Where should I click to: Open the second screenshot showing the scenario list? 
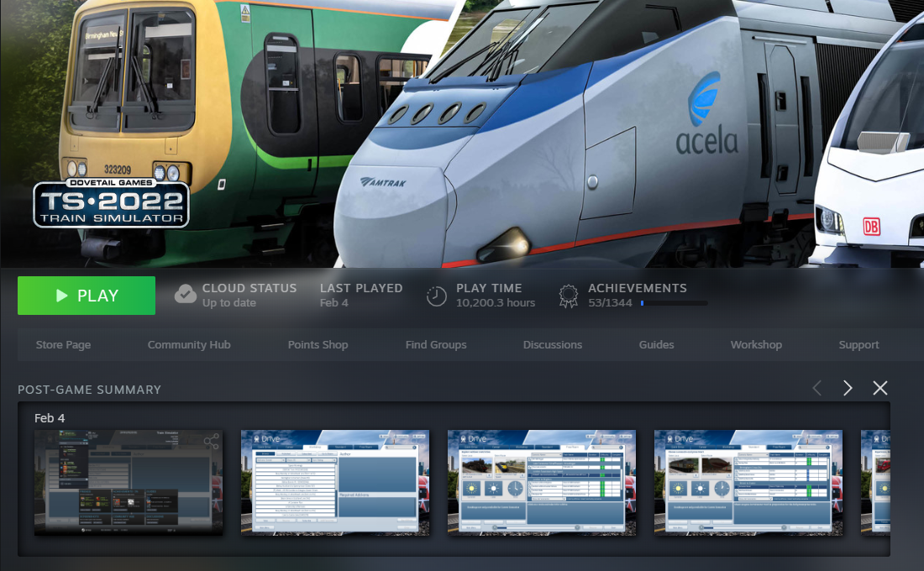coord(334,483)
